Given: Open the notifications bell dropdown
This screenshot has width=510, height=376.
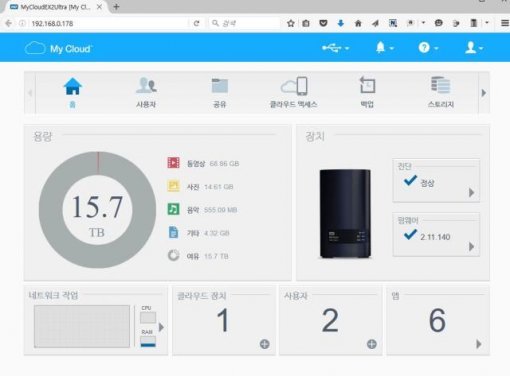Looking at the screenshot, I should tap(385, 48).
